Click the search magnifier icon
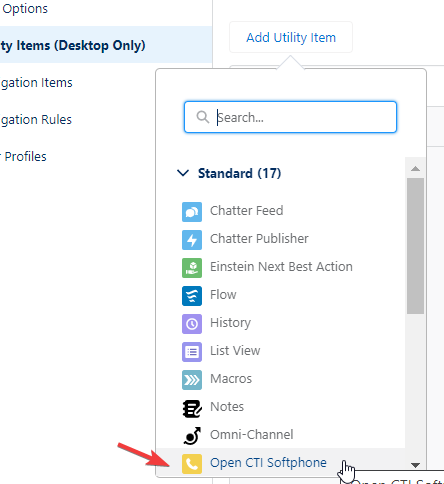 click(202, 117)
